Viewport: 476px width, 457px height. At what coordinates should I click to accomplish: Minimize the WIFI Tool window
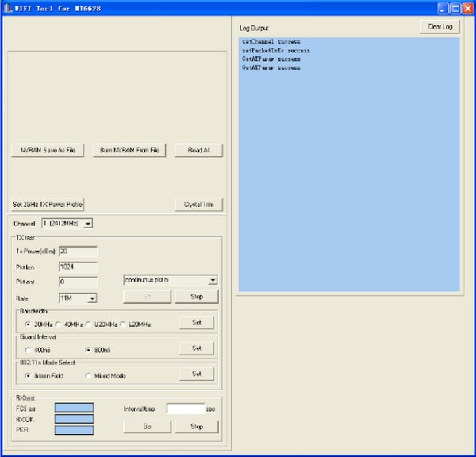pos(443,8)
